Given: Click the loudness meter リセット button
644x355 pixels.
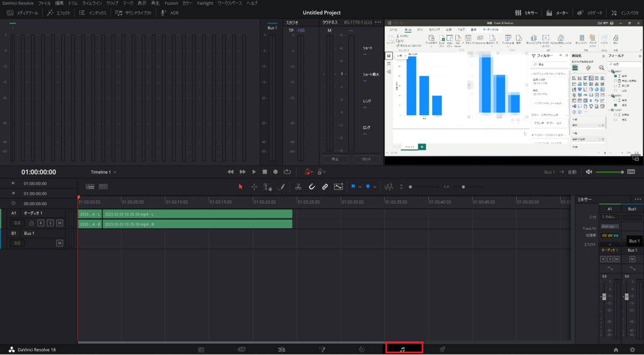Looking at the screenshot, I should tap(366, 160).
